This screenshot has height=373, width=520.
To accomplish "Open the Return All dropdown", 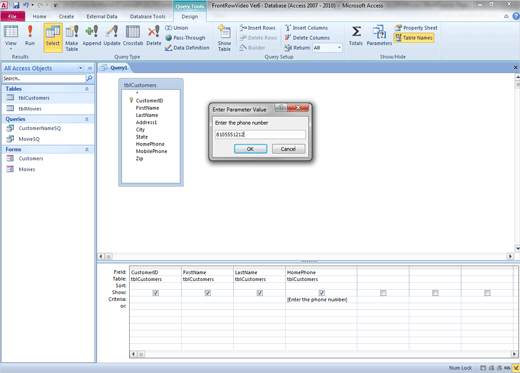I will pyautogui.click(x=339, y=48).
